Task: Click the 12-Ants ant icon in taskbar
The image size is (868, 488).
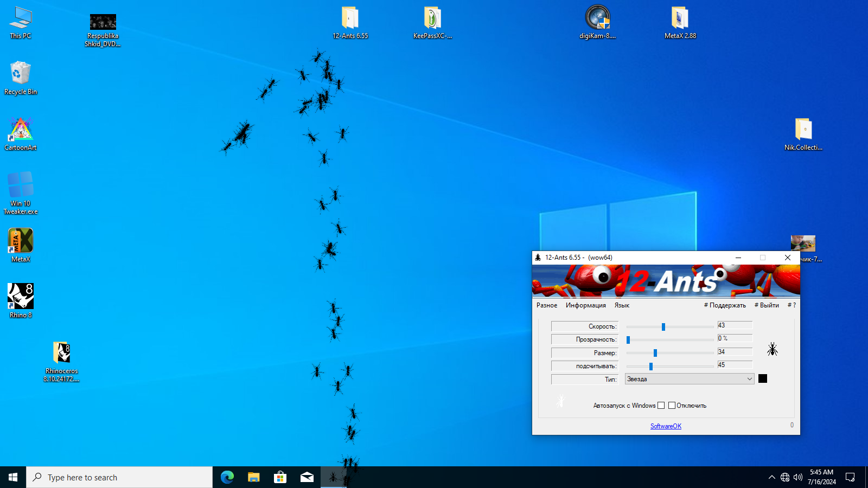Action: coord(333,477)
